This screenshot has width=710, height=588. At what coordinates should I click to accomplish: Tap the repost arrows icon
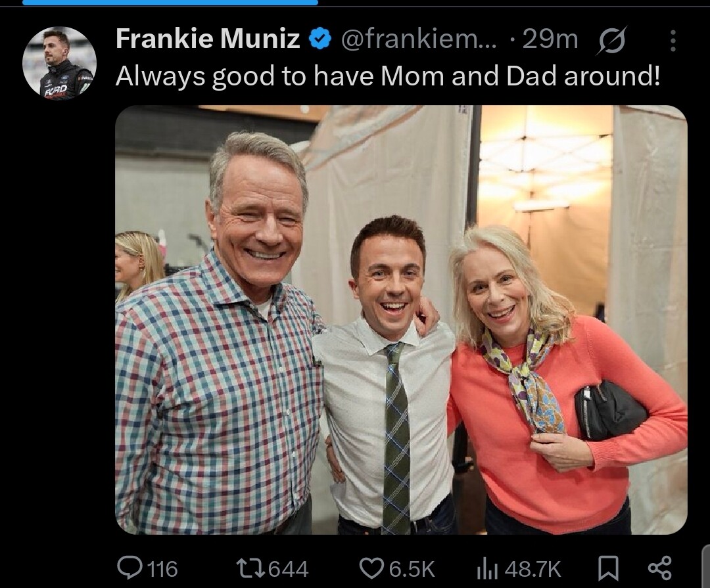tap(250, 568)
